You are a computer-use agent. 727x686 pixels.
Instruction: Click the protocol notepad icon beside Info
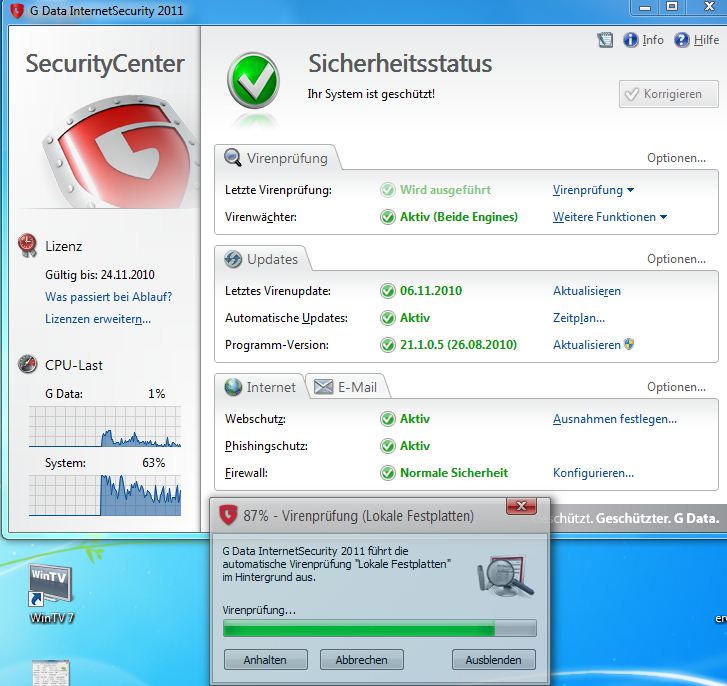(x=605, y=40)
